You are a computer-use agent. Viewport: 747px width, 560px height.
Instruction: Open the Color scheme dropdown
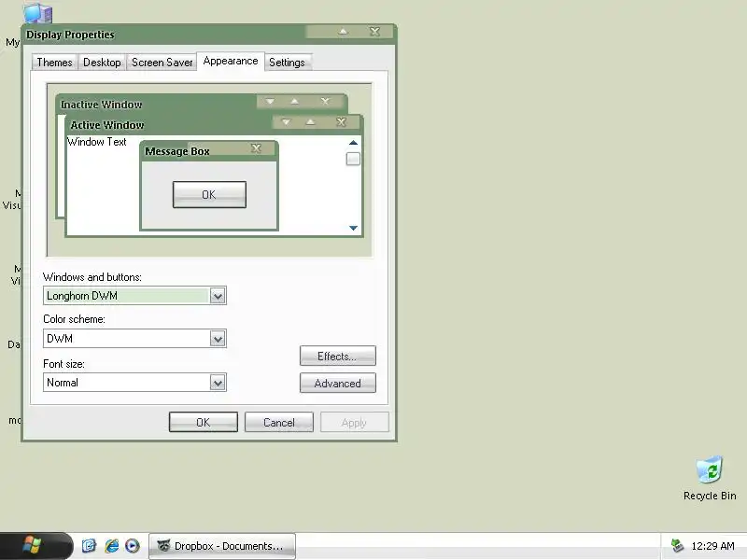[218, 339]
